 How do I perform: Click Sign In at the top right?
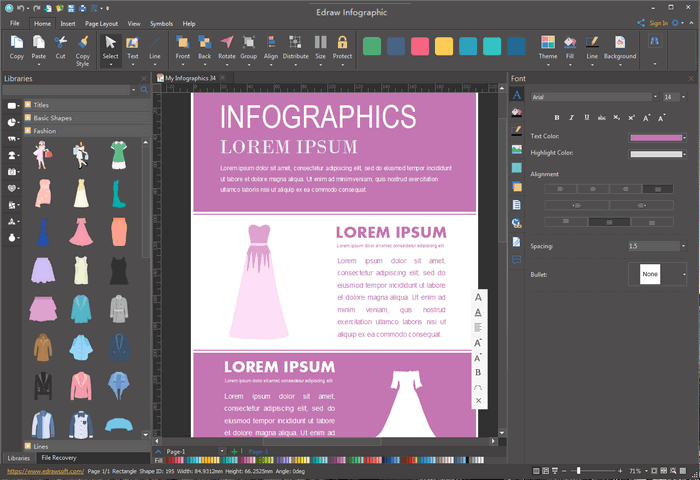657,23
